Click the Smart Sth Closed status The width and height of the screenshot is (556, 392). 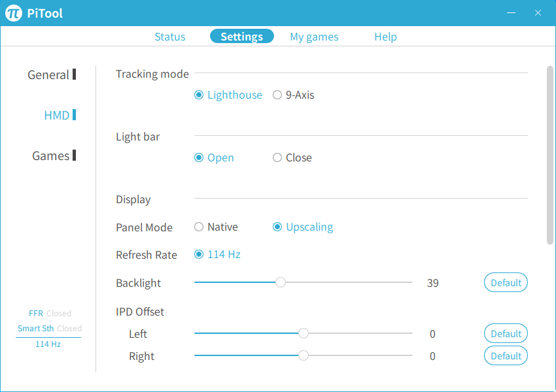click(x=50, y=328)
